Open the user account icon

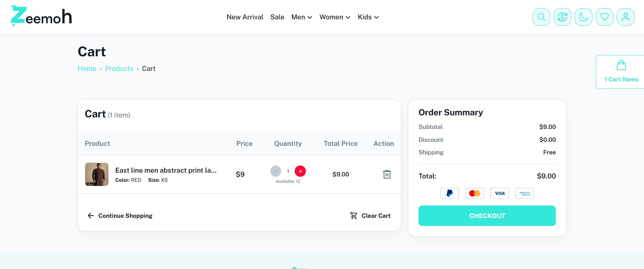coord(625,17)
